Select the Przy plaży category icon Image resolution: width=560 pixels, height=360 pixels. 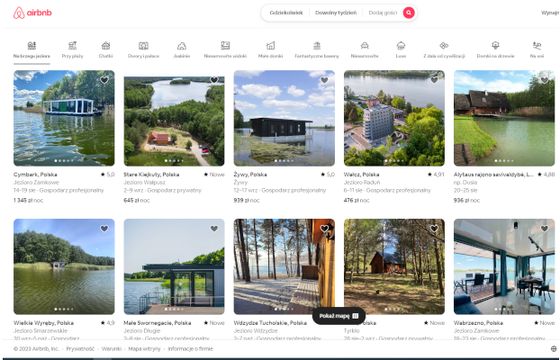tap(72, 45)
